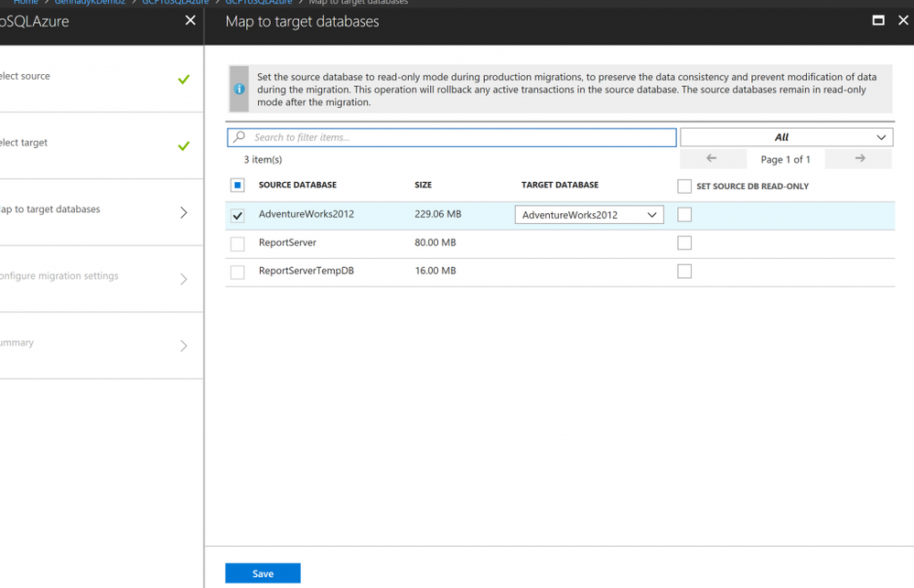
Task: Click the Save button
Action: coord(263,573)
